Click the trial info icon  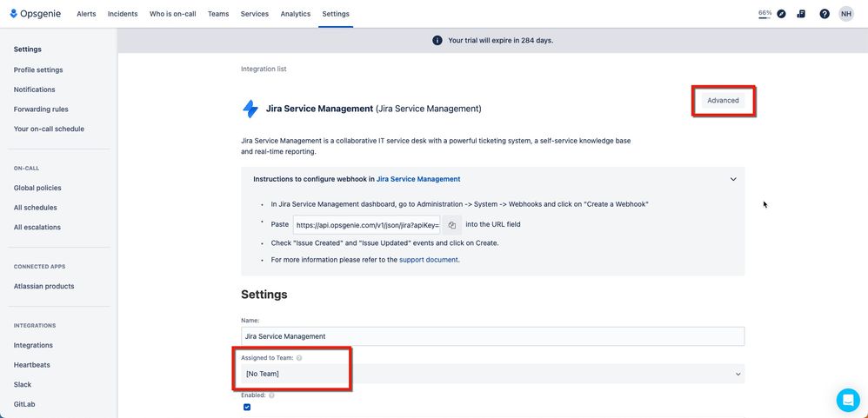(x=437, y=40)
